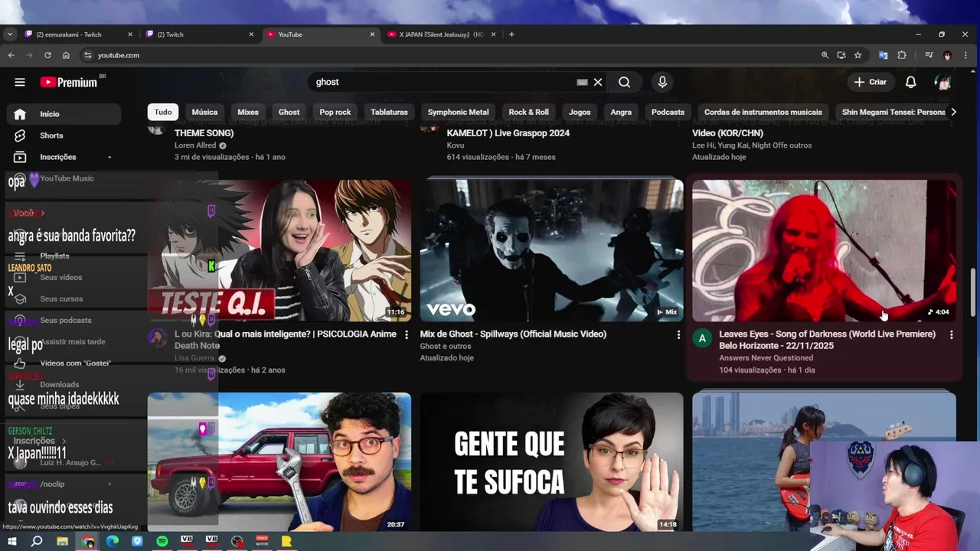Image resolution: width=980 pixels, height=551 pixels.
Task: Play the Leaves Eyes red concert thumbnail
Action: (824, 249)
